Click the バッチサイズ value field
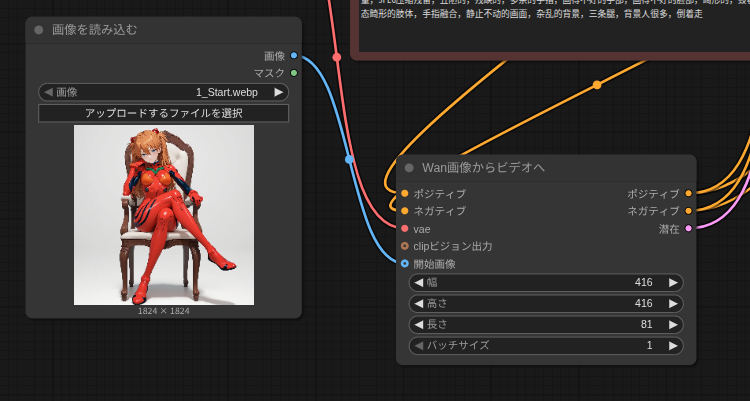This screenshot has width=750, height=401. [x=546, y=346]
